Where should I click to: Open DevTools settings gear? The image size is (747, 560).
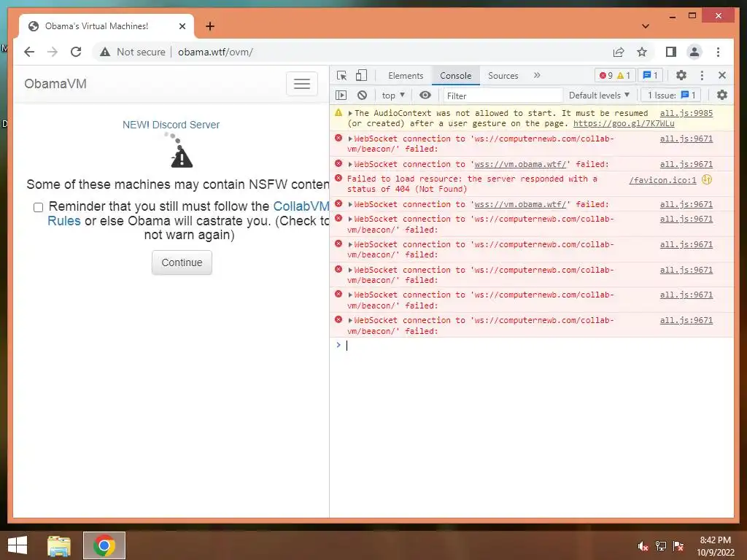[x=681, y=75]
